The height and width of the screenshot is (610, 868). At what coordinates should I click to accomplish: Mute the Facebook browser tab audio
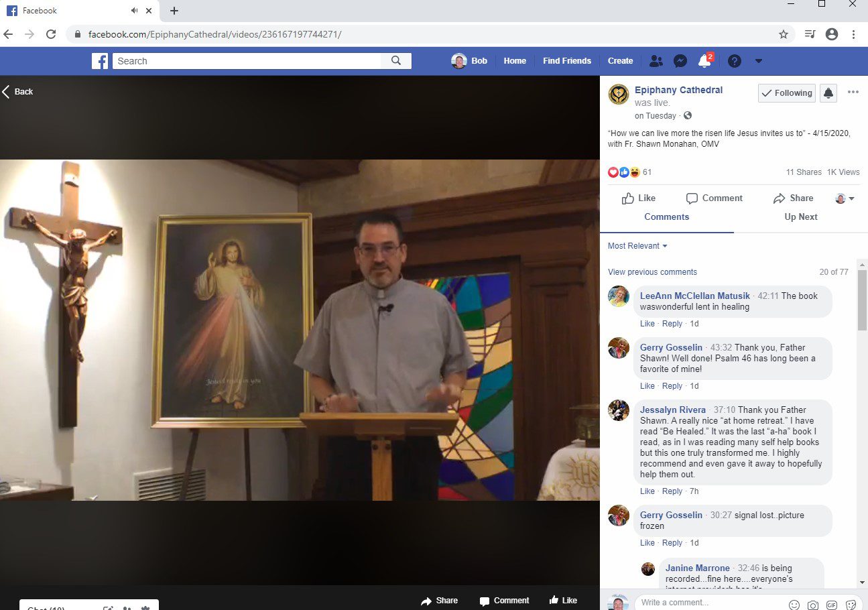(x=134, y=11)
